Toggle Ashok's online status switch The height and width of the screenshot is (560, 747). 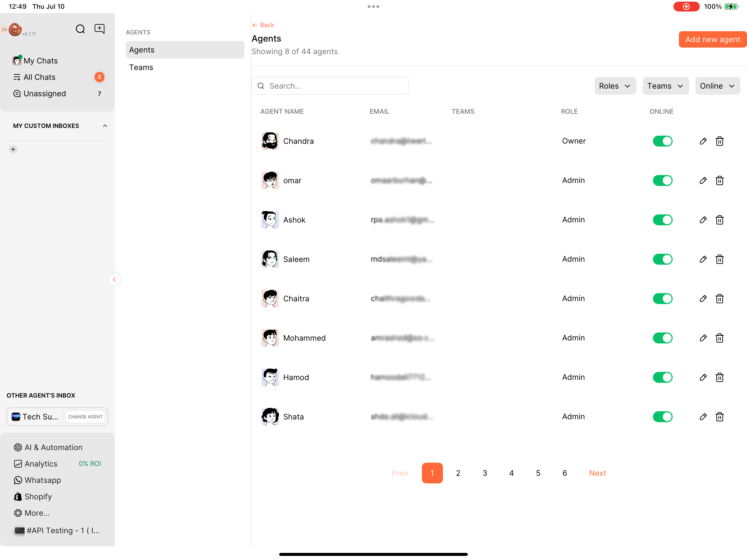tap(662, 220)
